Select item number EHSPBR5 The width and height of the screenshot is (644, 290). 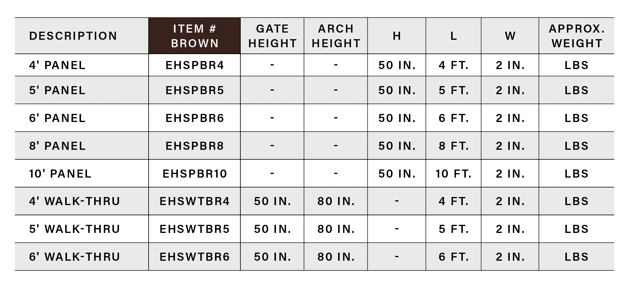195,90
